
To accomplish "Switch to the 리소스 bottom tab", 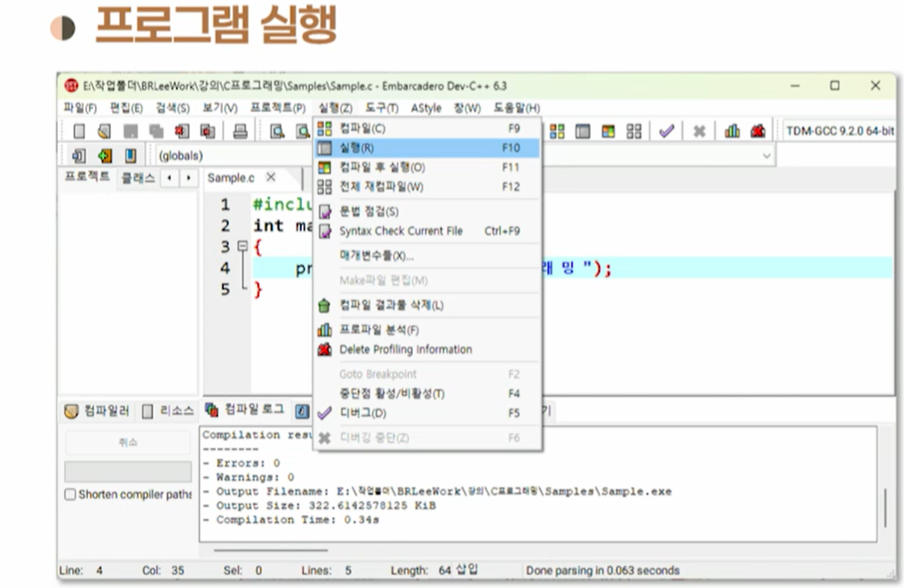I will point(168,410).
